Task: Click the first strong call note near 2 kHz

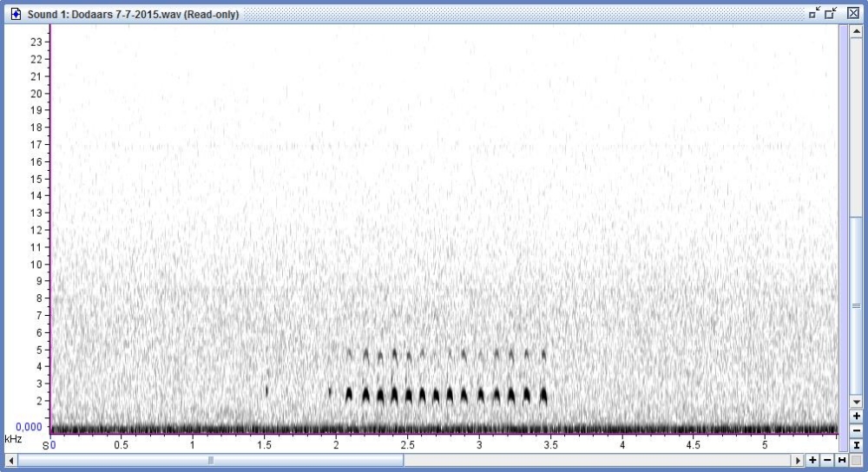Action: pyautogui.click(x=349, y=395)
